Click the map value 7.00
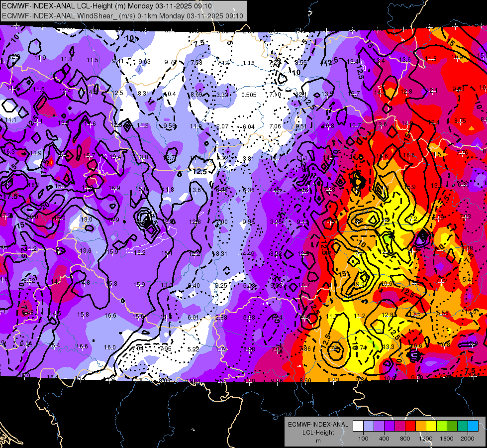 [x=222, y=222]
